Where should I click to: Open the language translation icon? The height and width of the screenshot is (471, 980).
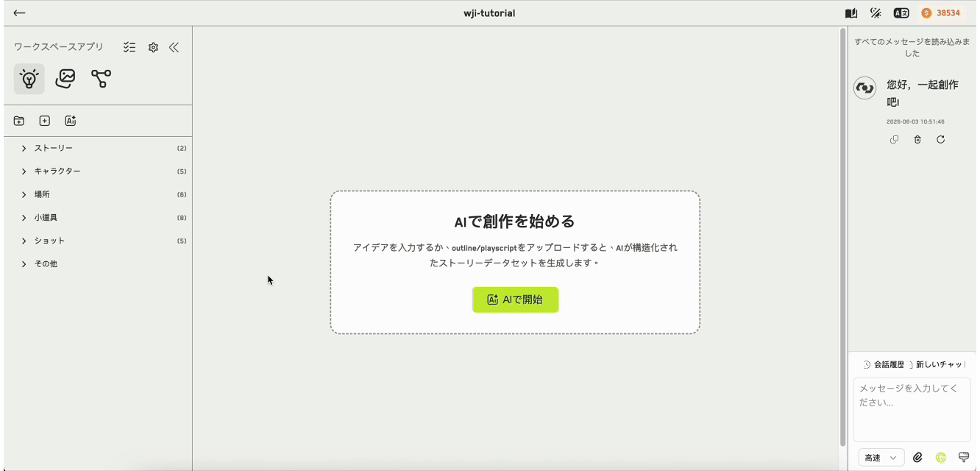[x=901, y=13]
